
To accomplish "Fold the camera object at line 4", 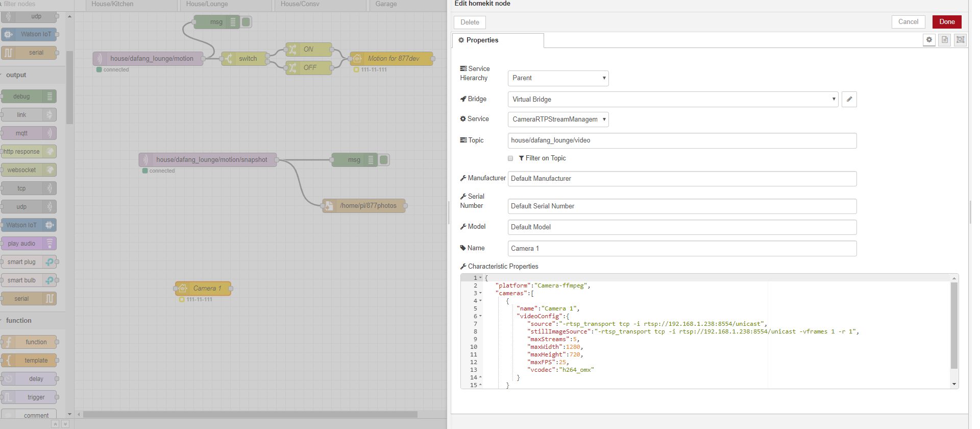I will coord(480,301).
